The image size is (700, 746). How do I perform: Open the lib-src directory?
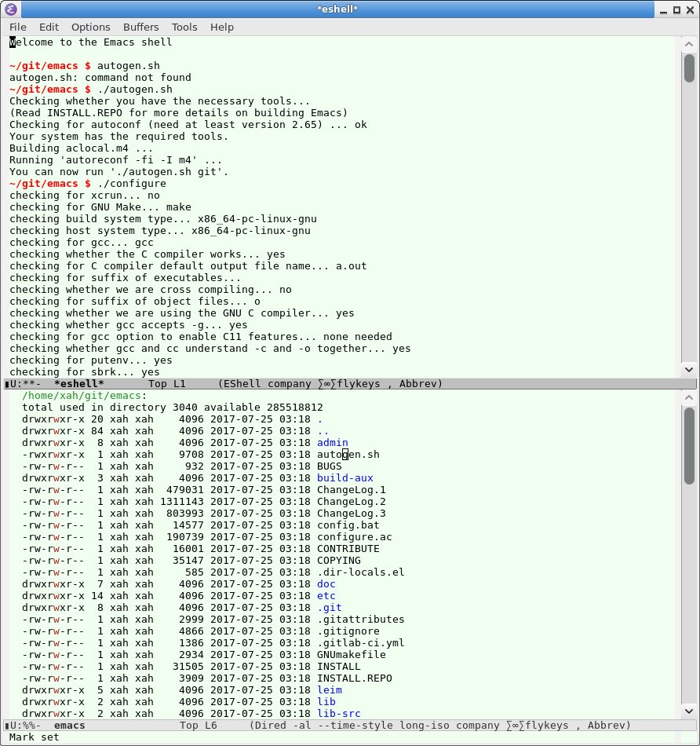tap(338, 713)
